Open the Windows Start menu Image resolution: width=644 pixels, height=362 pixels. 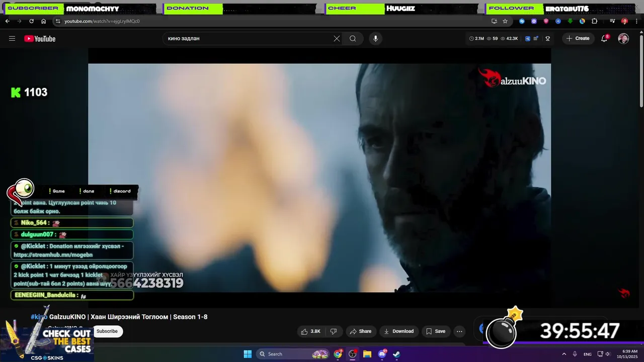tap(248, 354)
